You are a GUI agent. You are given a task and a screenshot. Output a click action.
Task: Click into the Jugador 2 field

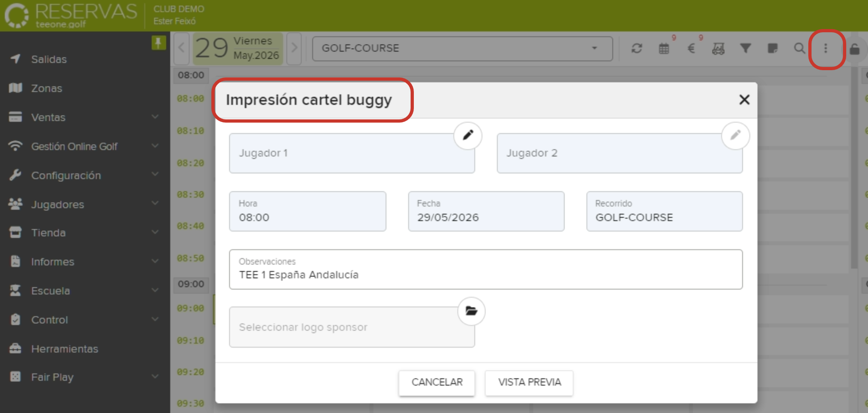point(620,153)
